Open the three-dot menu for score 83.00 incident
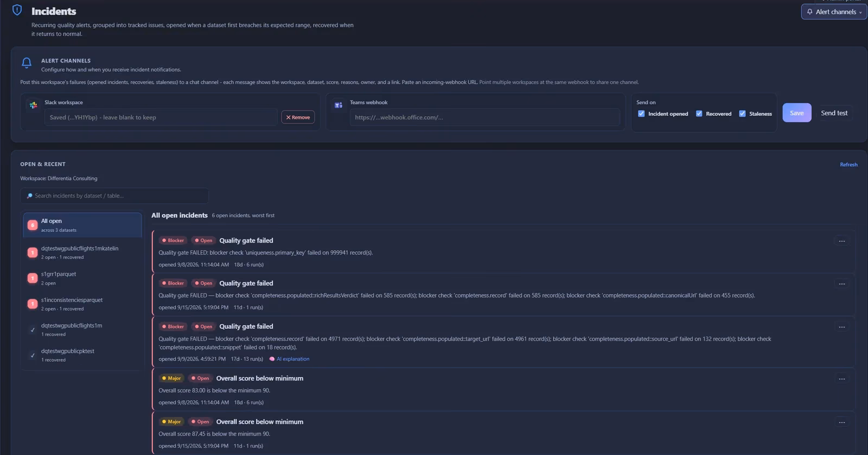The image size is (868, 455). click(842, 379)
